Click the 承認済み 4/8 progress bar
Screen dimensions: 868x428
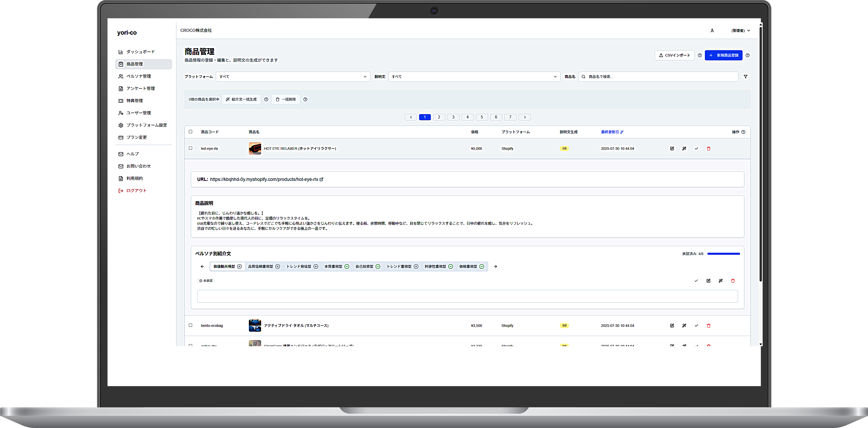pyautogui.click(x=723, y=254)
